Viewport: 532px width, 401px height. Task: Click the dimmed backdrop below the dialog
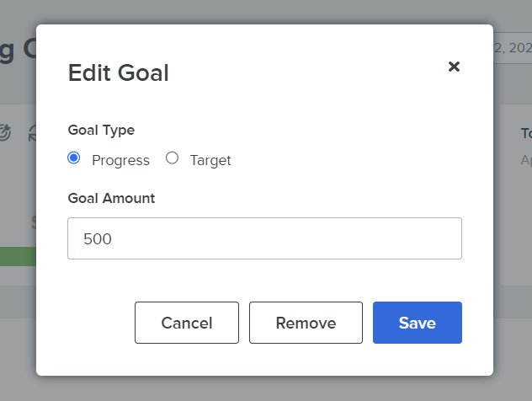tap(266, 389)
